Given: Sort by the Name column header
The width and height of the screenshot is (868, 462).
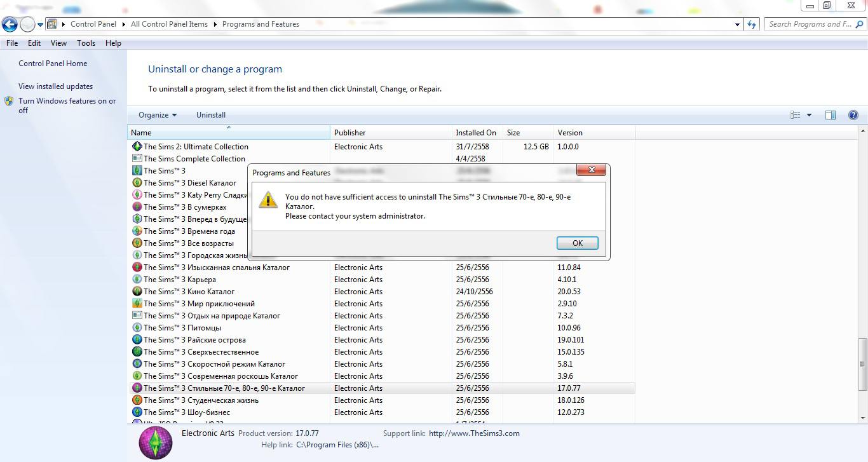Looking at the screenshot, I should [229, 133].
